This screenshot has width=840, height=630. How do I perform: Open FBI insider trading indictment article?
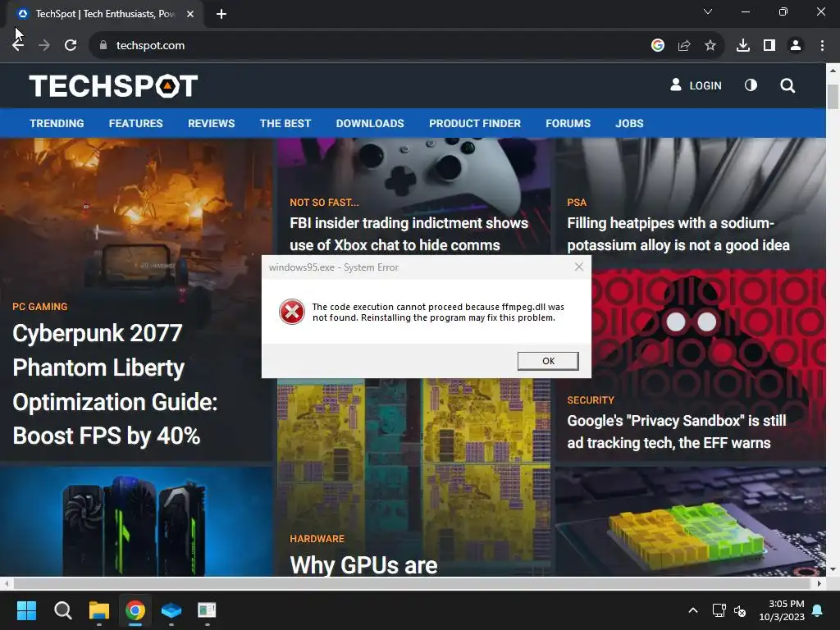click(x=409, y=234)
